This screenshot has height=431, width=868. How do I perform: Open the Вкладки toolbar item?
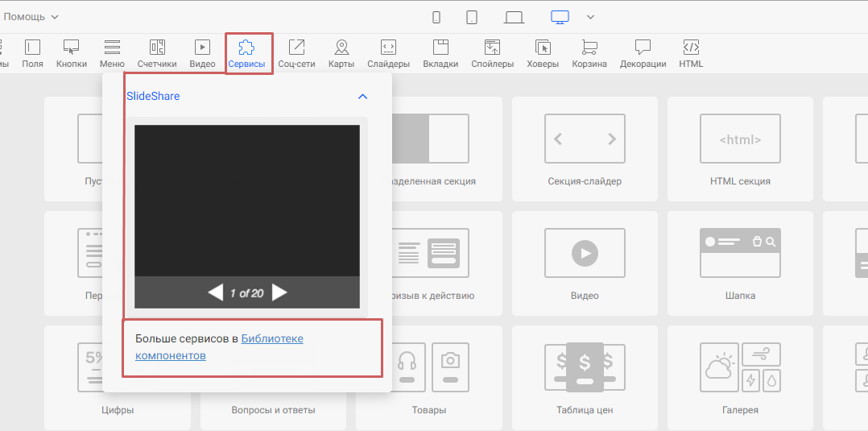440,48
